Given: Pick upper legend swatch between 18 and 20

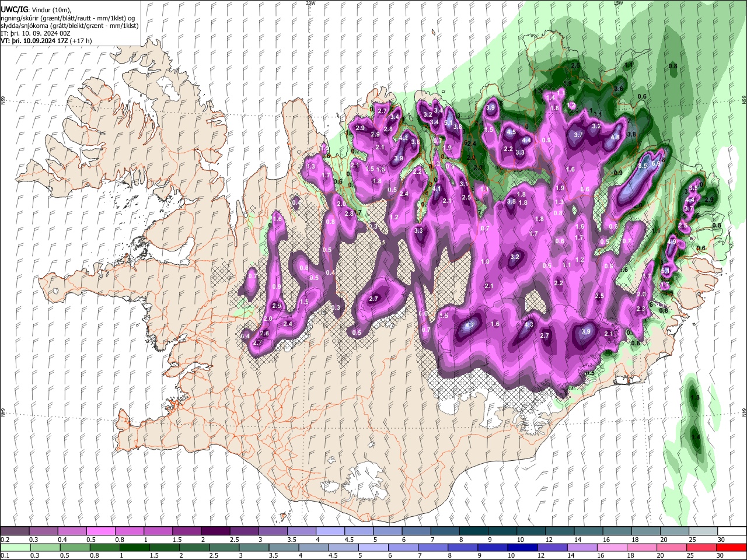Looking at the screenshot, I should [647, 531].
